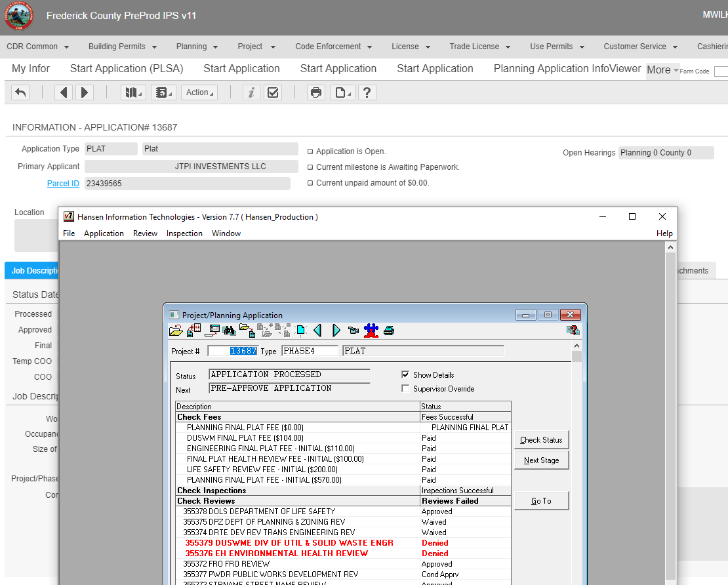The width and height of the screenshot is (728, 585).
Task: Select the 355379 DUSWME denied review row
Action: click(x=343, y=543)
